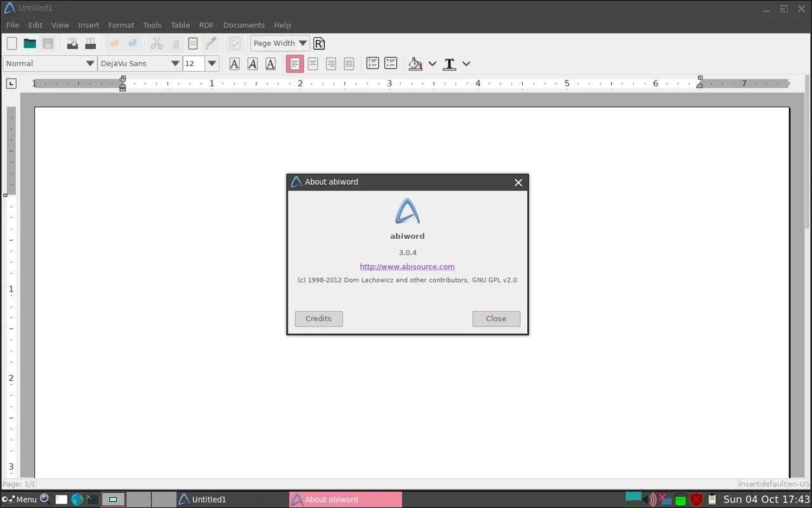Viewport: 812px width, 508px height.
Task: Open the RDF menu
Action: coord(206,25)
